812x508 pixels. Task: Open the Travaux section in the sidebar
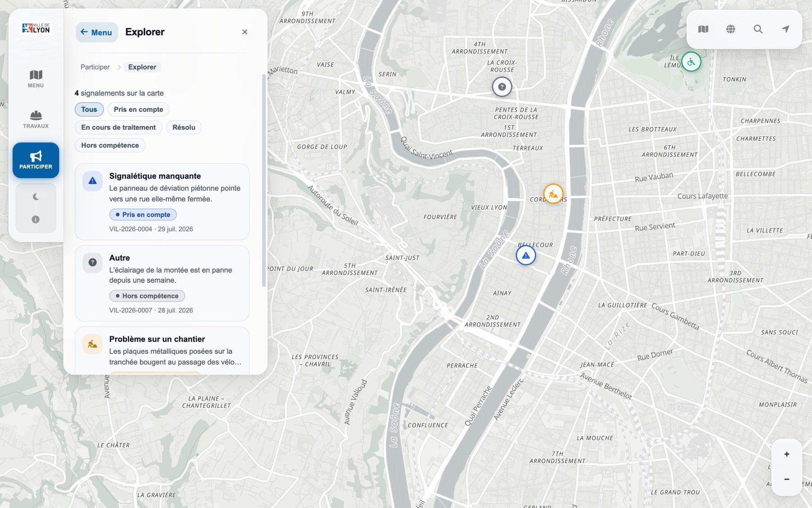click(36, 120)
